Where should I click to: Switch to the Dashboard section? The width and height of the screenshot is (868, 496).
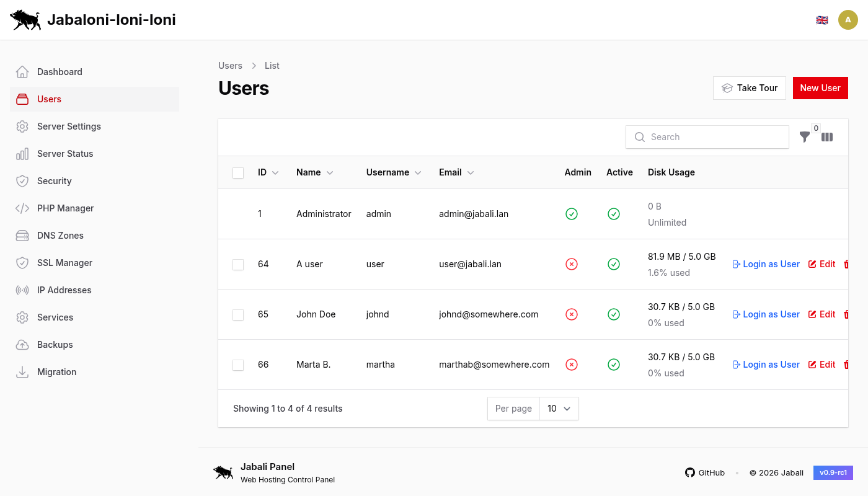pos(60,71)
